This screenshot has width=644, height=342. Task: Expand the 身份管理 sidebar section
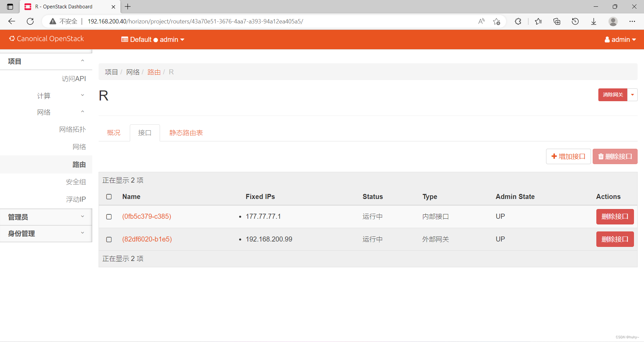coord(46,233)
